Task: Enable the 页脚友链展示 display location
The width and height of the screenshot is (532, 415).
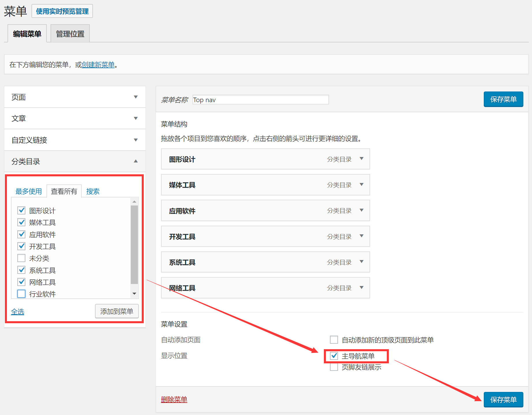Action: pos(334,367)
